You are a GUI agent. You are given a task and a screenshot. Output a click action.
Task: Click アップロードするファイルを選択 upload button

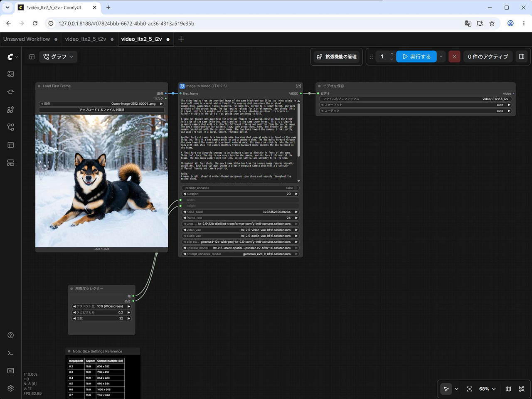point(102,110)
